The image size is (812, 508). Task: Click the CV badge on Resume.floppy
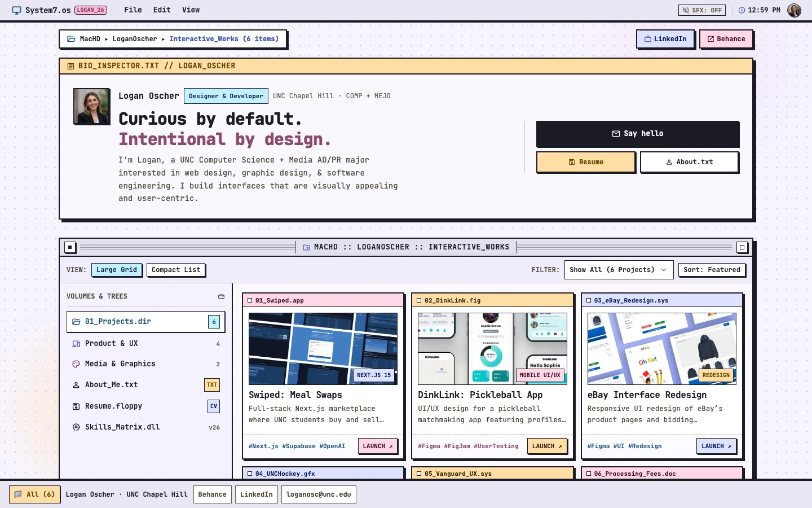(214, 406)
